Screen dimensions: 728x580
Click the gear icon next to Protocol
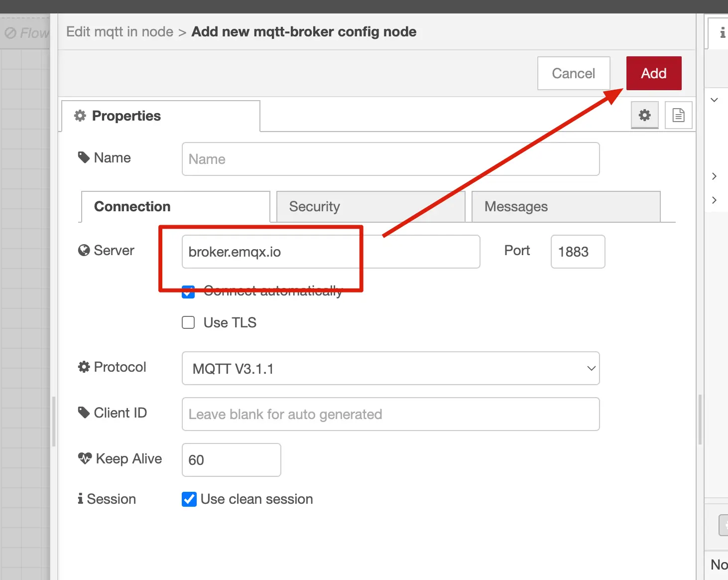84,366
